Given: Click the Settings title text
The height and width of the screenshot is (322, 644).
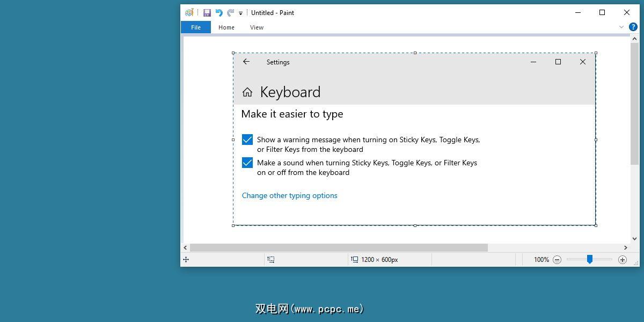Looking at the screenshot, I should [278, 62].
